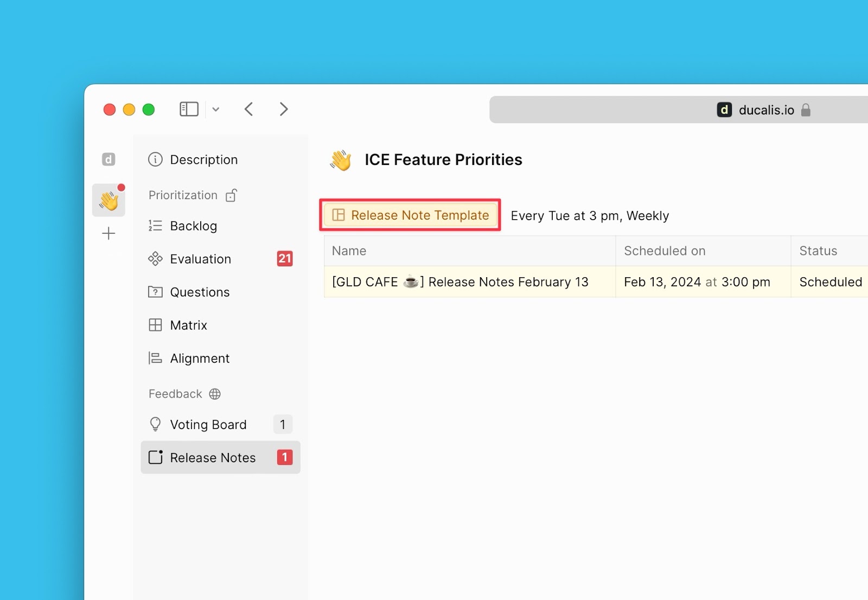Click the Ducalis logo workspace icon
The width and height of the screenshot is (868, 600).
tap(108, 159)
